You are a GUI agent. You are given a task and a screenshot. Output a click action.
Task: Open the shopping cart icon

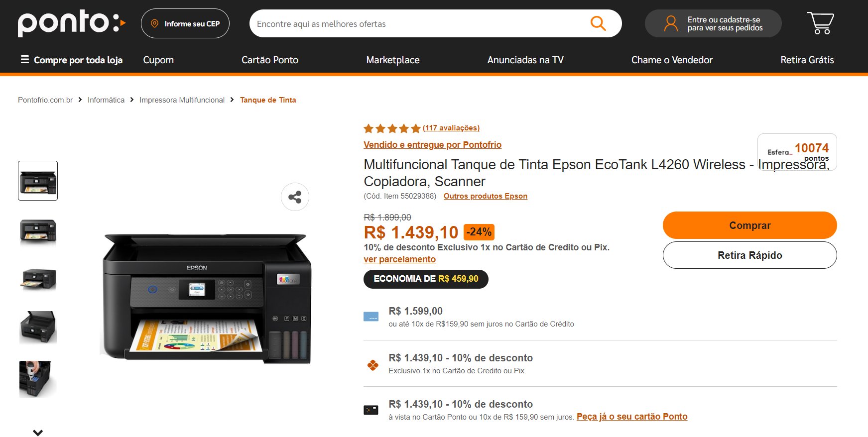pos(820,23)
